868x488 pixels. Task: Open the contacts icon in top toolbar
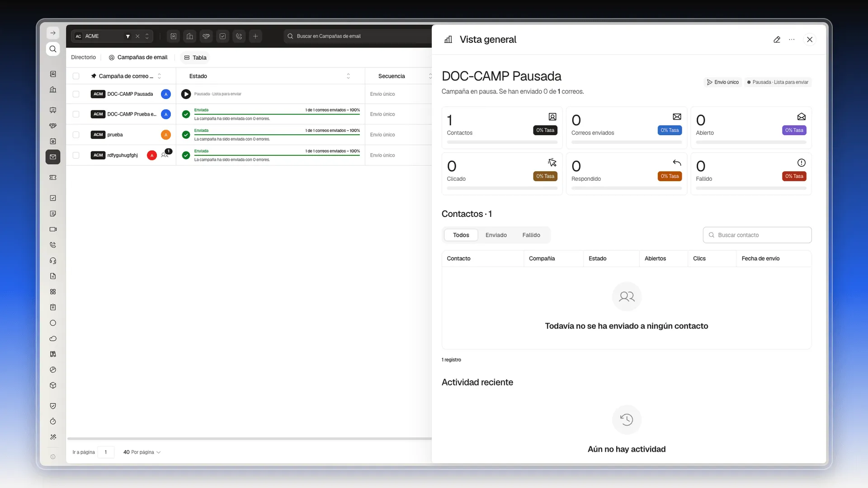click(x=173, y=36)
